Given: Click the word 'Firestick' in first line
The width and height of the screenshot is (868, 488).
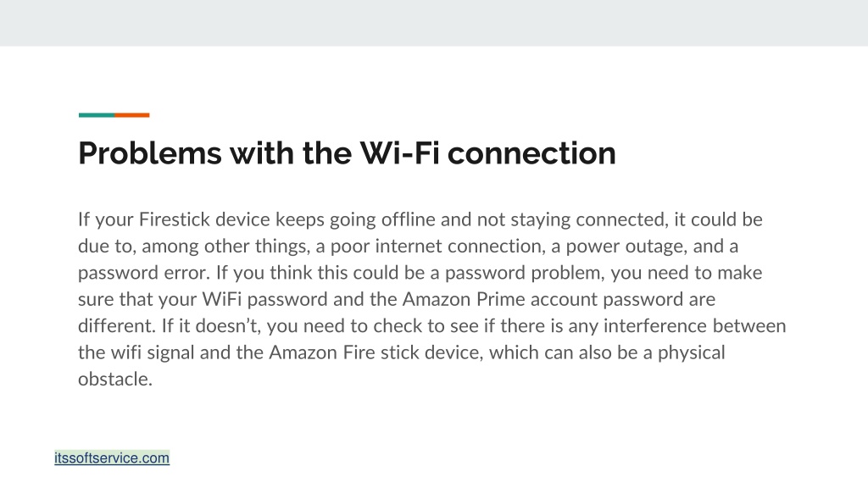Looking at the screenshot, I should click(x=175, y=219).
